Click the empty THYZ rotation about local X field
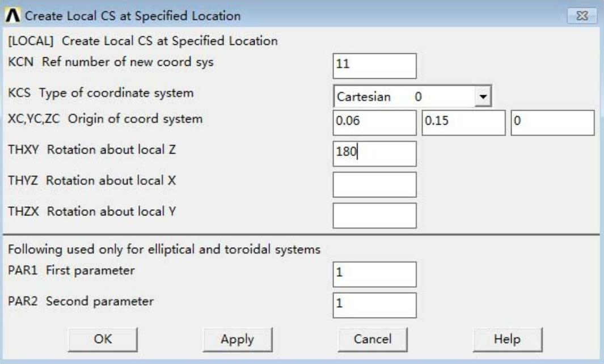This screenshot has height=364, width=604. 374,184
